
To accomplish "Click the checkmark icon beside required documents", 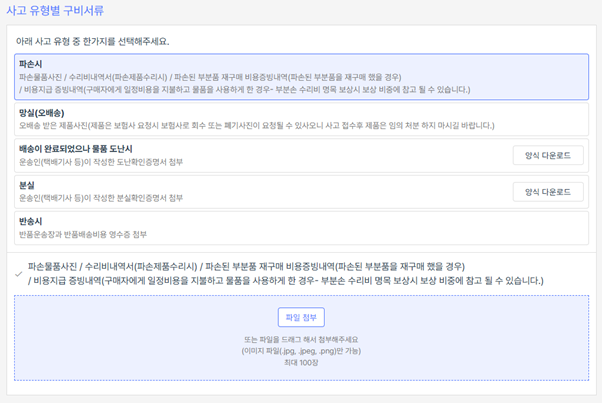I will [x=18, y=271].
